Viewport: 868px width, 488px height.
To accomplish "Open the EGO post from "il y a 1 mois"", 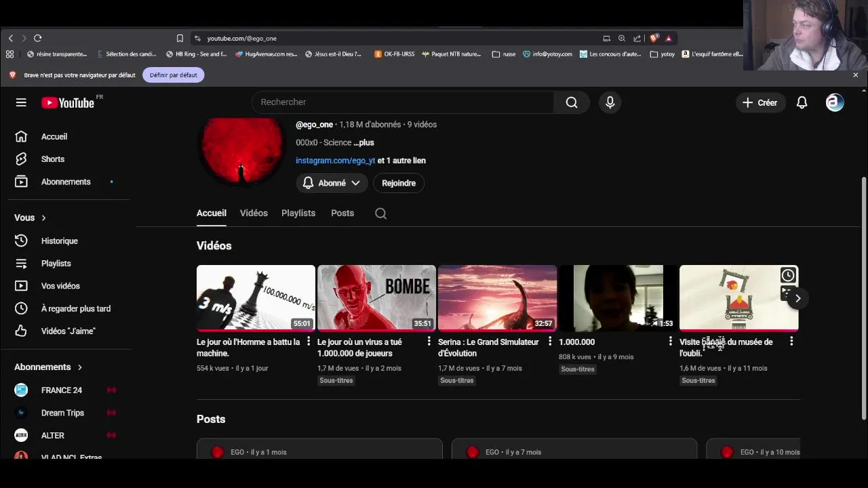I will tap(319, 449).
